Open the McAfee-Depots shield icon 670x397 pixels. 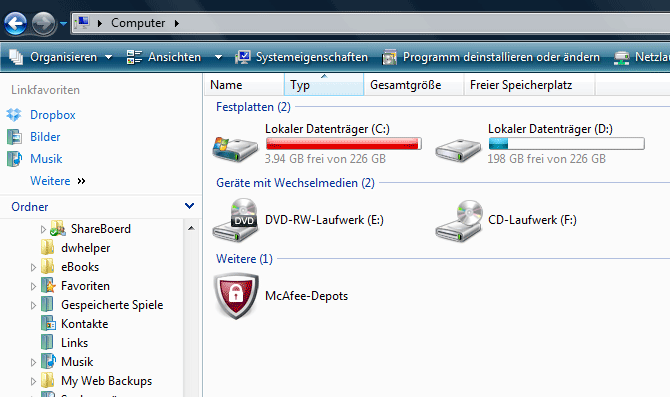click(x=236, y=296)
